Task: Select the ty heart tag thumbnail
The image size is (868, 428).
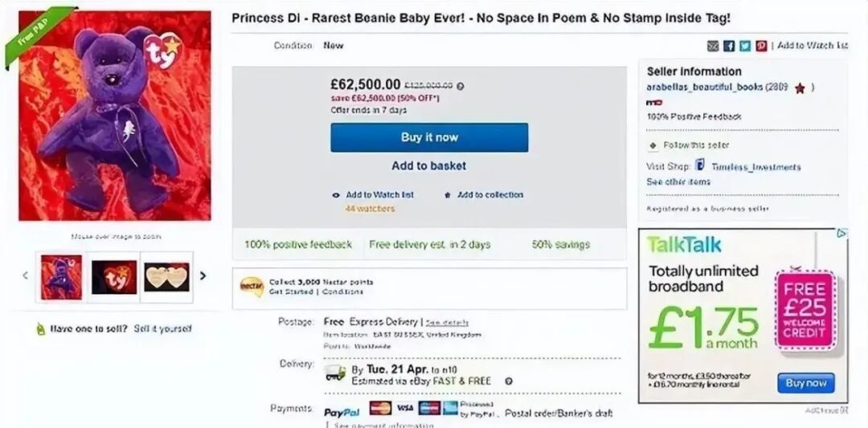Action: coord(114,277)
